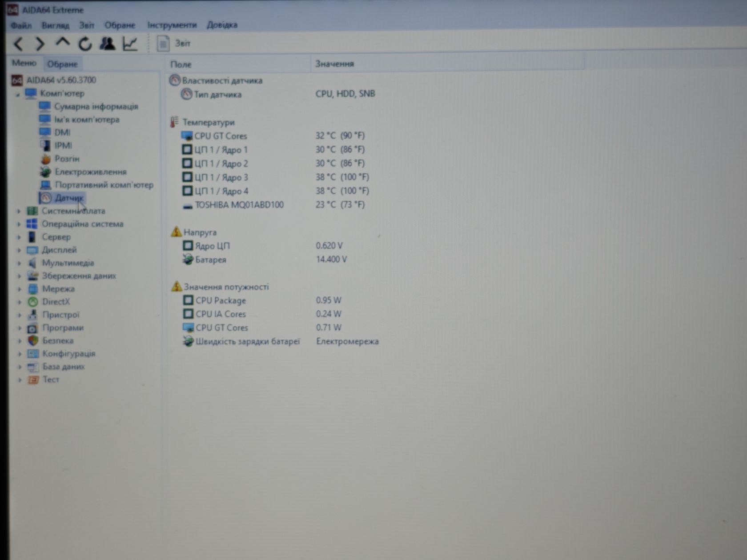The height and width of the screenshot is (560, 747).
Task: Collapse the Комп'ютер tree node
Action: tap(18, 94)
